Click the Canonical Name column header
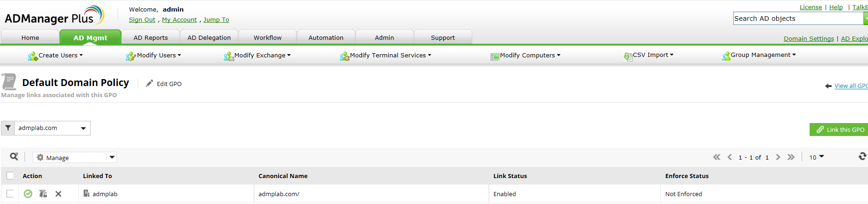 click(283, 176)
